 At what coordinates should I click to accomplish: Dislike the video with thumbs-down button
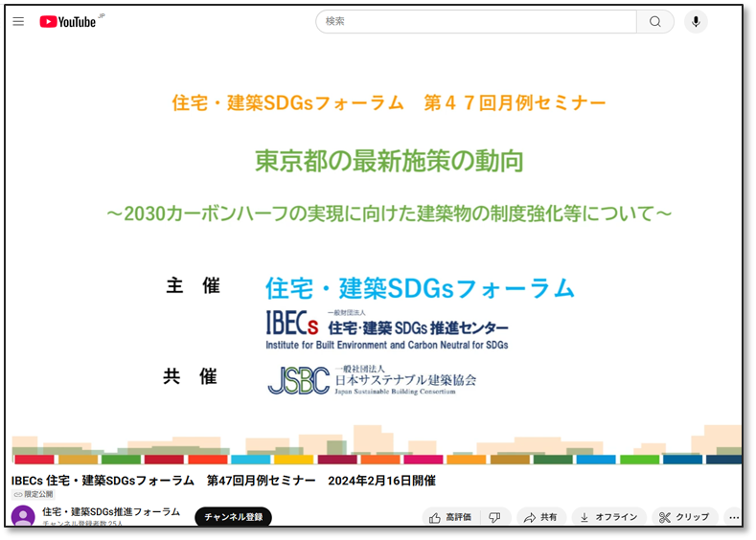pyautogui.click(x=494, y=517)
